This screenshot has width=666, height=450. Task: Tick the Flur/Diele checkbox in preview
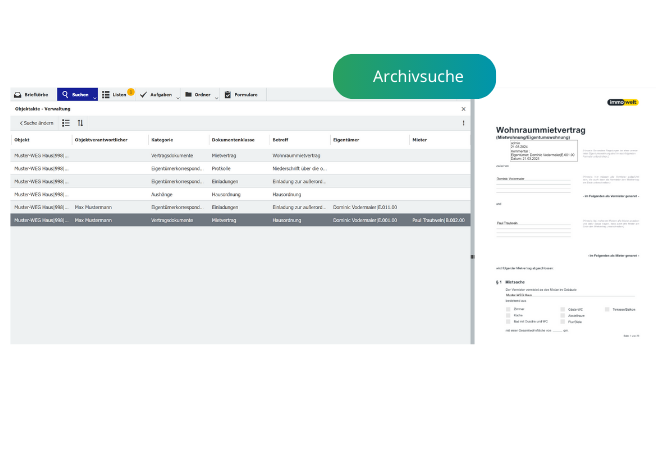[562, 322]
